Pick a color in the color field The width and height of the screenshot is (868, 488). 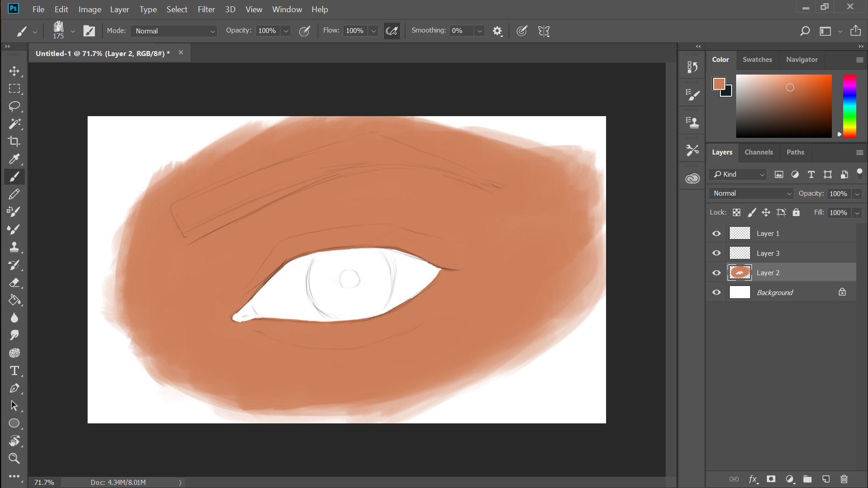784,106
